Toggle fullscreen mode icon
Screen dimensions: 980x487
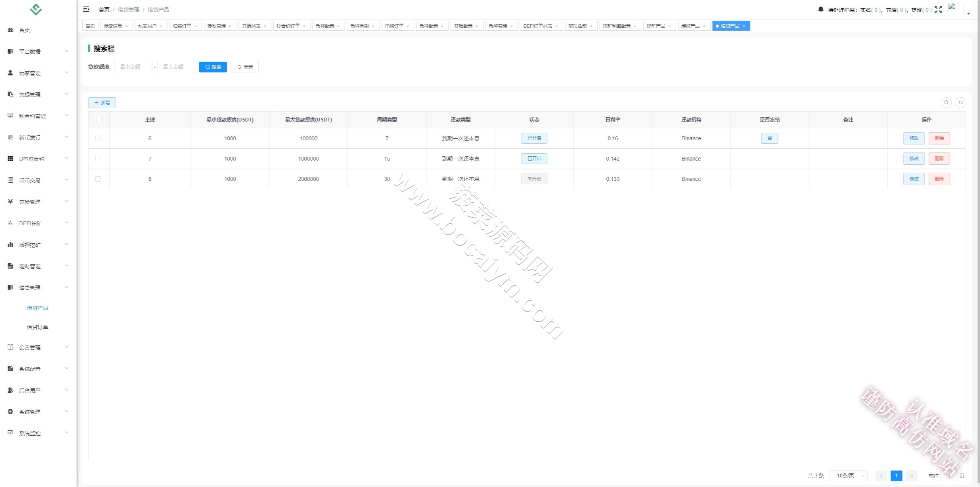938,10
